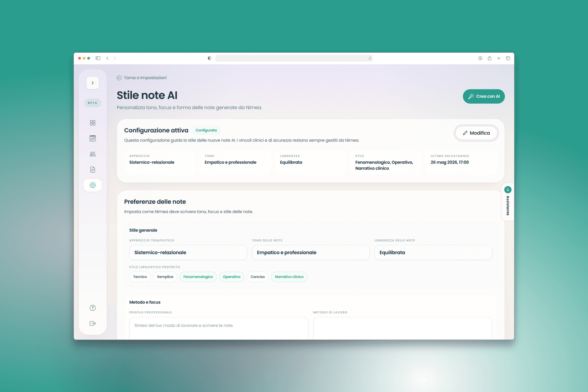This screenshot has width=588, height=392.
Task: Open the browser downloads icon
Action: [480, 58]
